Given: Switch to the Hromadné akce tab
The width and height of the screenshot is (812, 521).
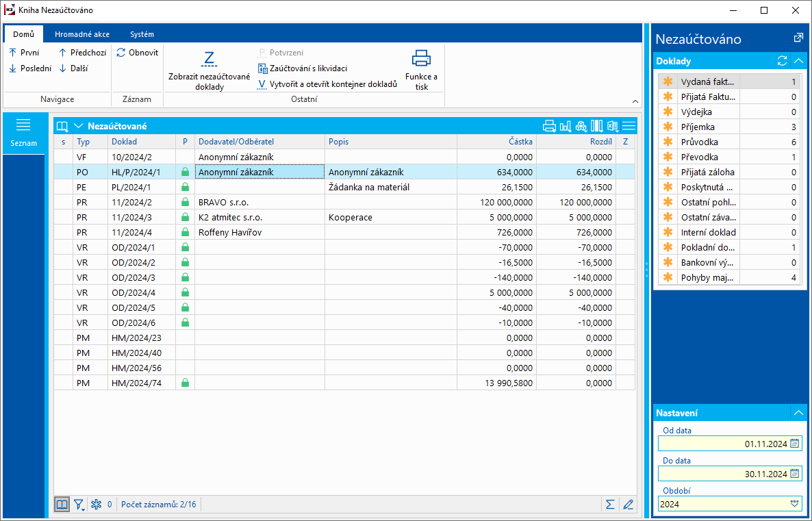Looking at the screenshot, I should [x=82, y=34].
